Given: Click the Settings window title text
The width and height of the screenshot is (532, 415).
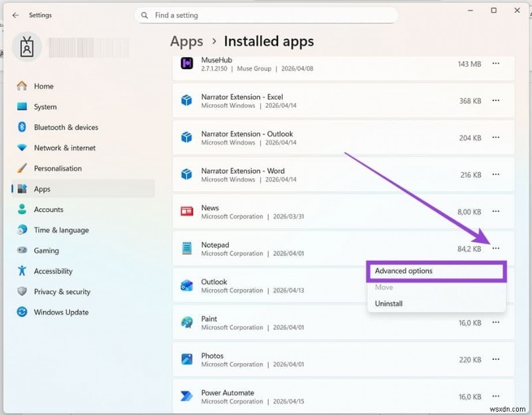Looking at the screenshot, I should pos(41,15).
